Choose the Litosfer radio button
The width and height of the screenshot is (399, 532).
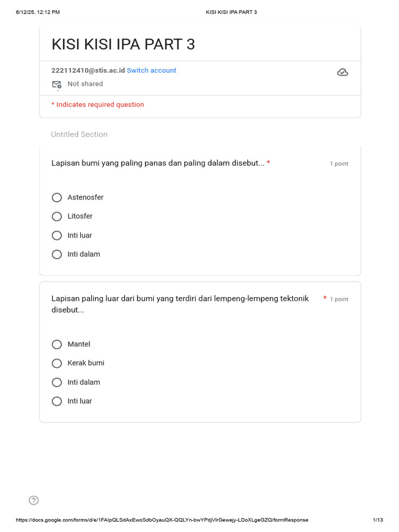(57, 216)
